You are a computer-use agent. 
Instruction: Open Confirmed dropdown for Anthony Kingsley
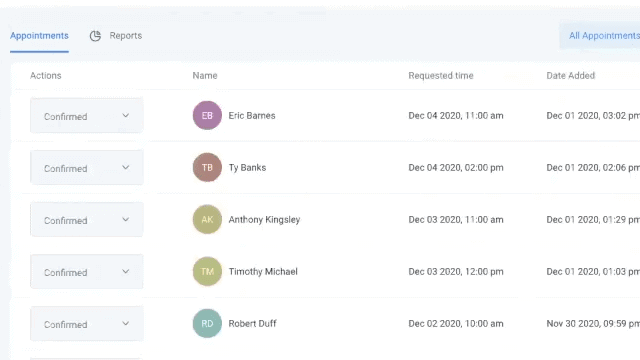(87, 220)
